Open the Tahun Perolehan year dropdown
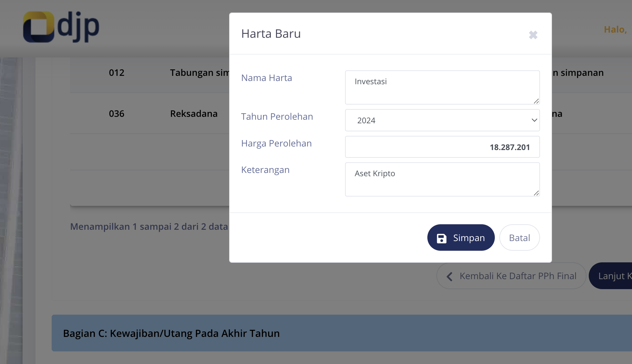 click(x=442, y=120)
